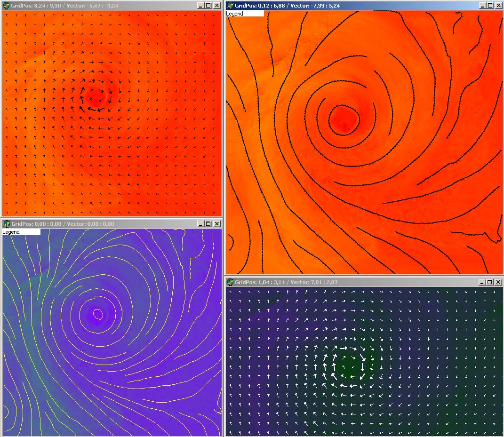
Task: Click the app icon in the top-left vector window
Action: (x=7, y=6)
